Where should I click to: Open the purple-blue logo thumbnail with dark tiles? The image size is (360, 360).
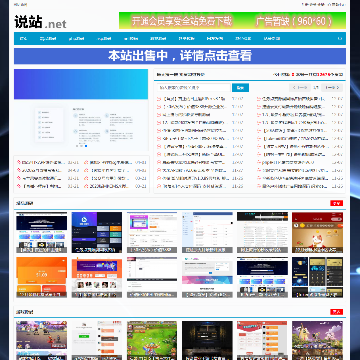97,232
